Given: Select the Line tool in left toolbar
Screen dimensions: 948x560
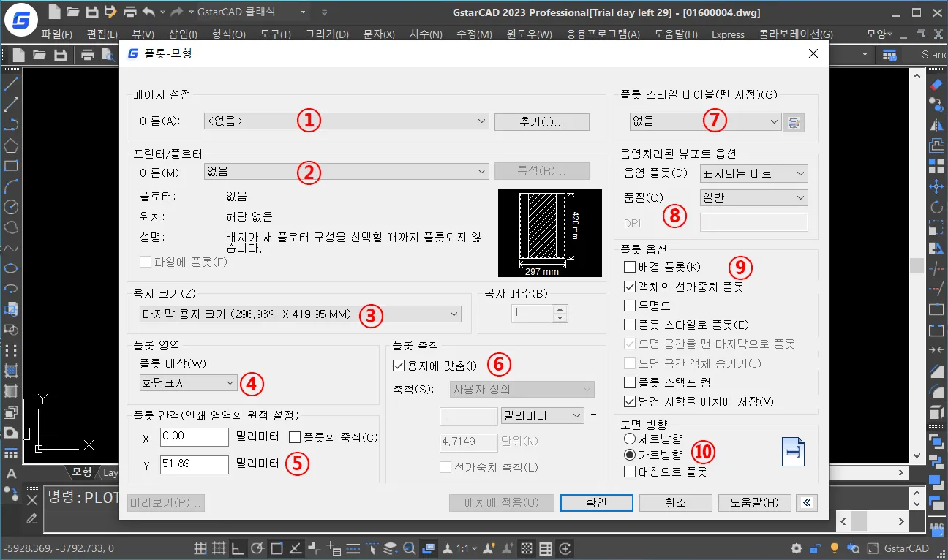Looking at the screenshot, I should (11, 83).
